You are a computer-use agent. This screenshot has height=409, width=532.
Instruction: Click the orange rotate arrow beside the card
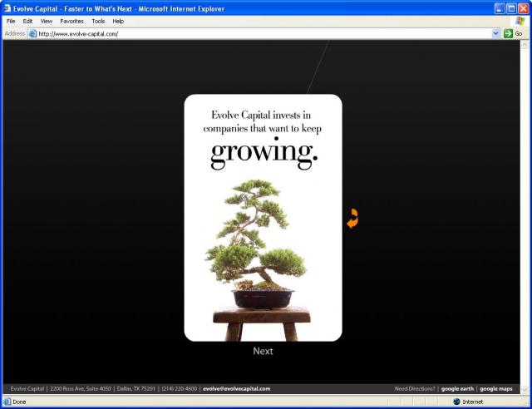click(x=352, y=219)
